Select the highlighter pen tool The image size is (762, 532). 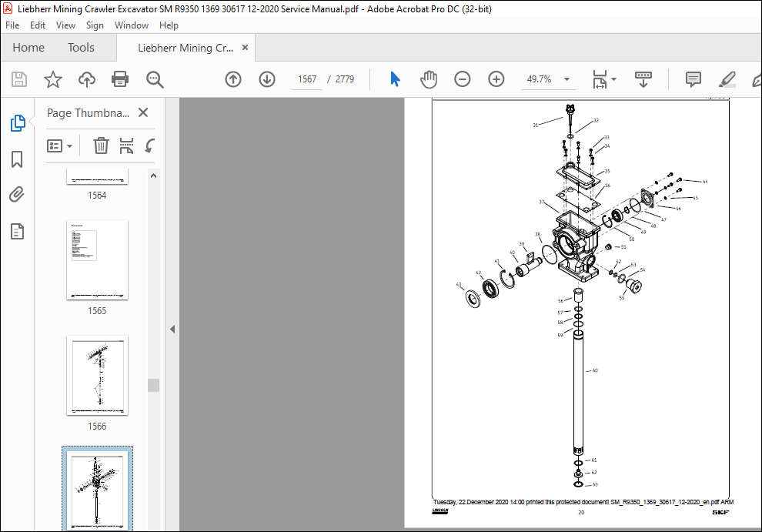[x=727, y=79]
